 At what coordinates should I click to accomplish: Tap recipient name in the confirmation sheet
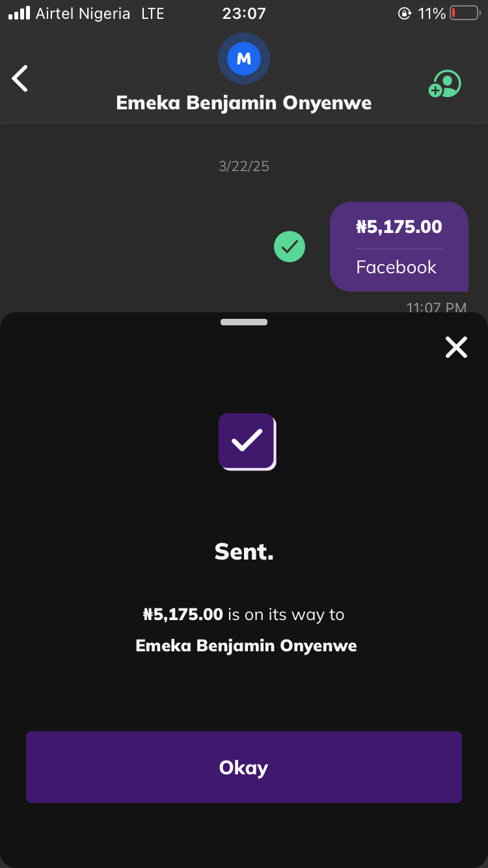(x=246, y=645)
